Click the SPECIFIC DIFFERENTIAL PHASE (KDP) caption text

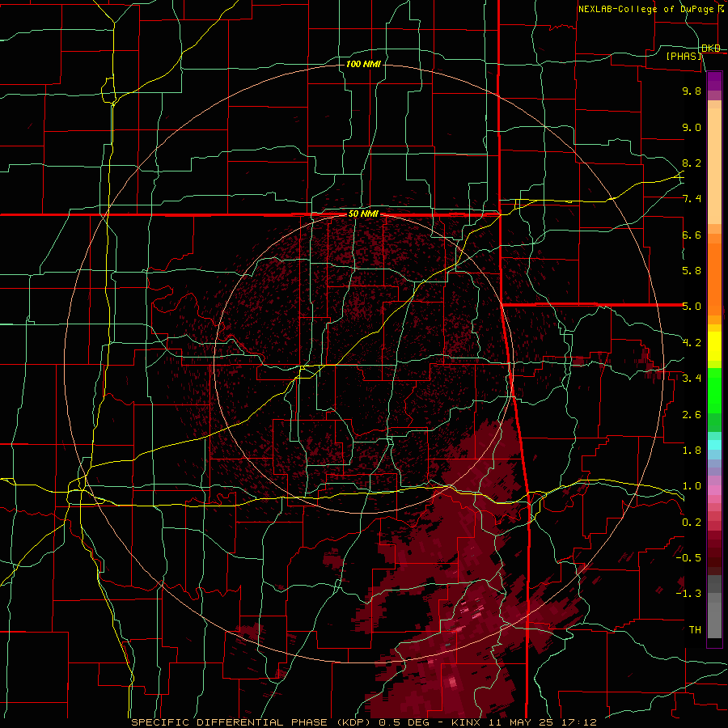point(253,722)
